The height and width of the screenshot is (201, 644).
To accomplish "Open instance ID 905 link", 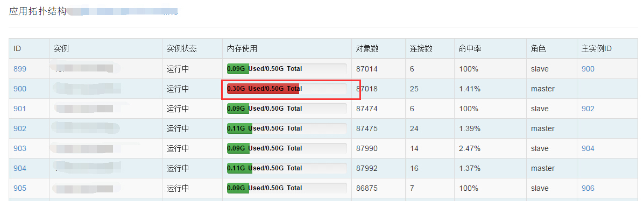I will pyautogui.click(x=20, y=188).
